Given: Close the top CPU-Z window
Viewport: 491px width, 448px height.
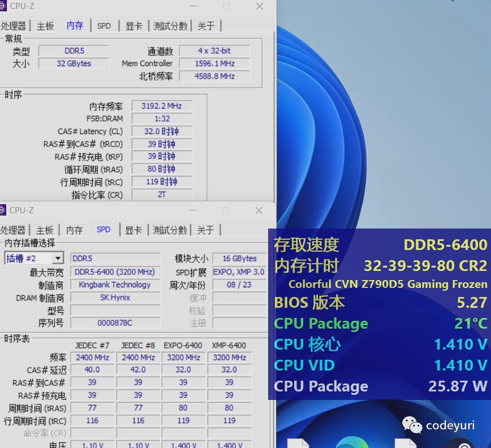Looking at the screenshot, I should [260, 6].
